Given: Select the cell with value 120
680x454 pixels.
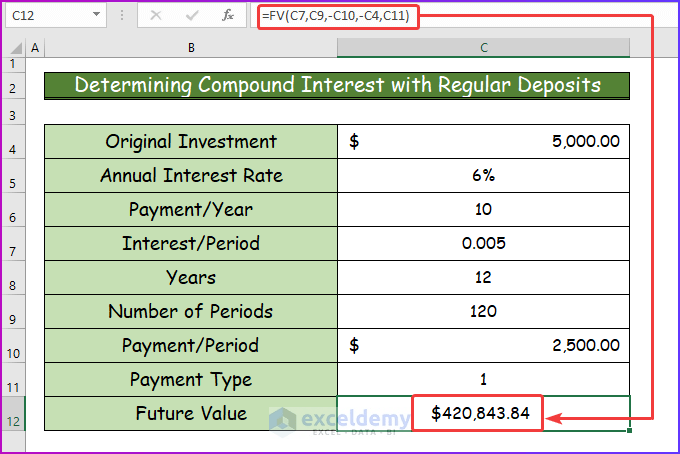Looking at the screenshot, I should coord(484,311).
